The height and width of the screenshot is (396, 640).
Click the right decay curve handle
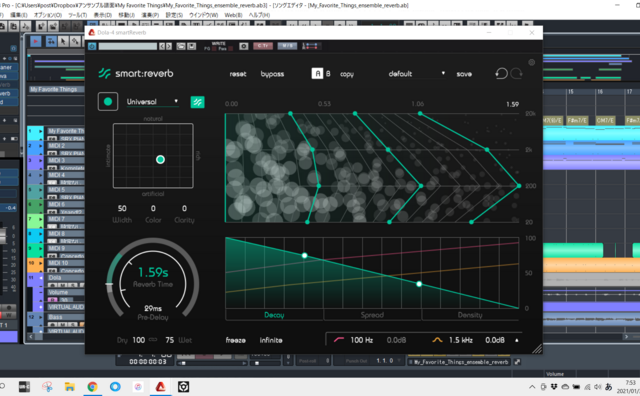pos(419,284)
